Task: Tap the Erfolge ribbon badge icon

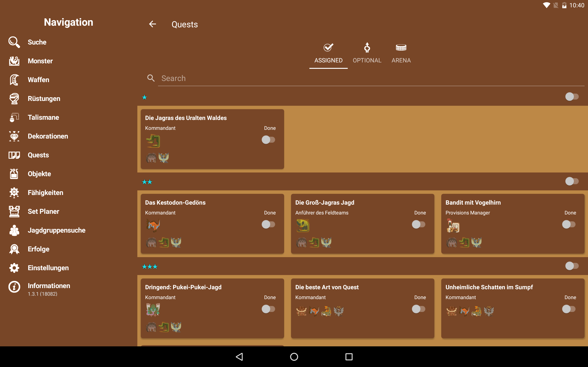Action: coord(14,249)
